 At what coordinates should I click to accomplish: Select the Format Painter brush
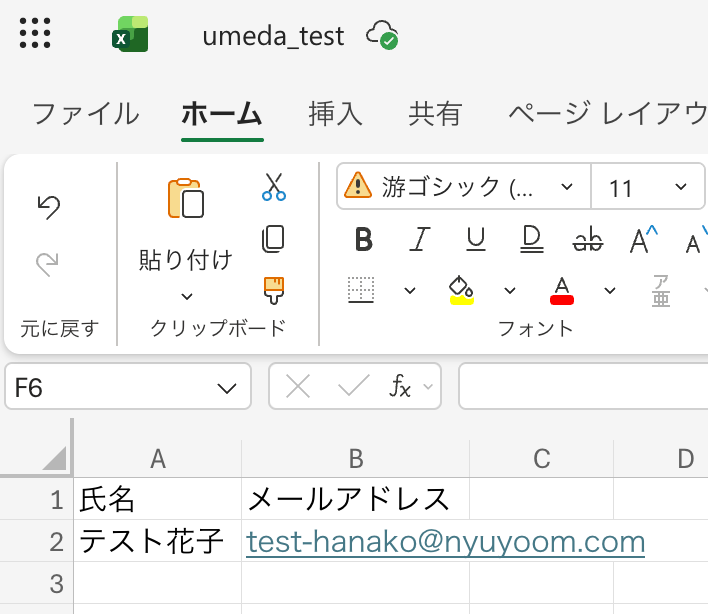click(x=273, y=290)
